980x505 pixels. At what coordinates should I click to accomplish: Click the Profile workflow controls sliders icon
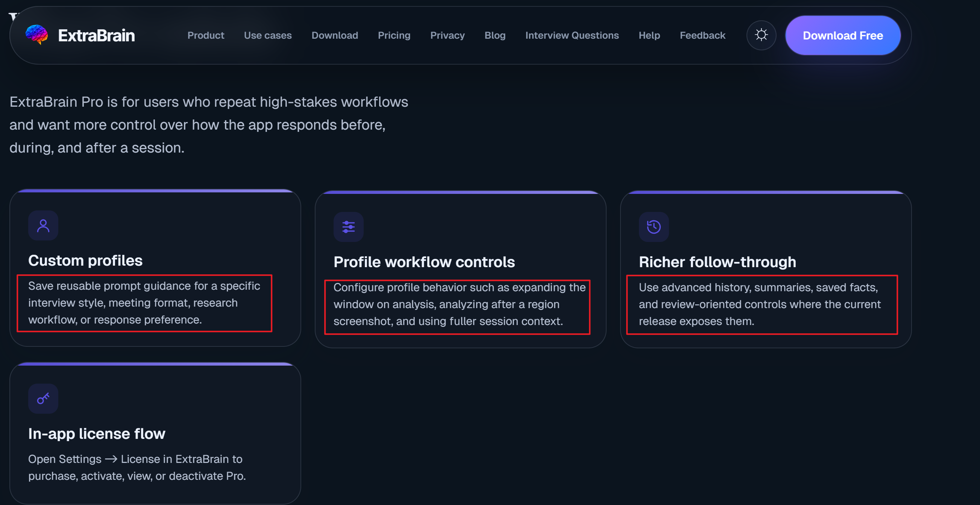point(349,227)
